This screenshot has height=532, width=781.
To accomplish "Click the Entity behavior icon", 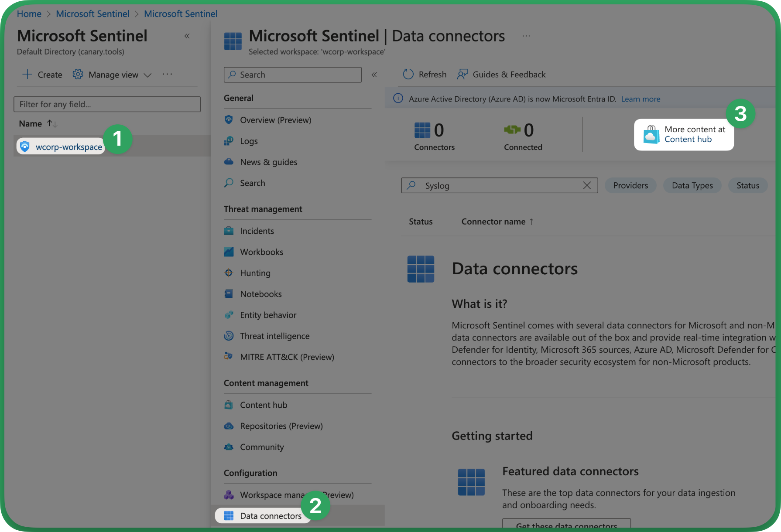I will (x=229, y=315).
